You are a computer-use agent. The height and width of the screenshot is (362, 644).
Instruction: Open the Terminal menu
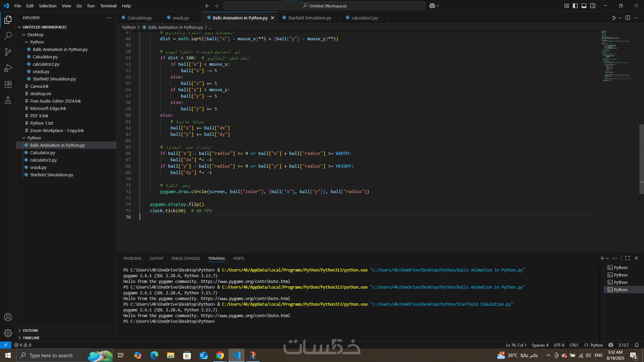(x=108, y=6)
